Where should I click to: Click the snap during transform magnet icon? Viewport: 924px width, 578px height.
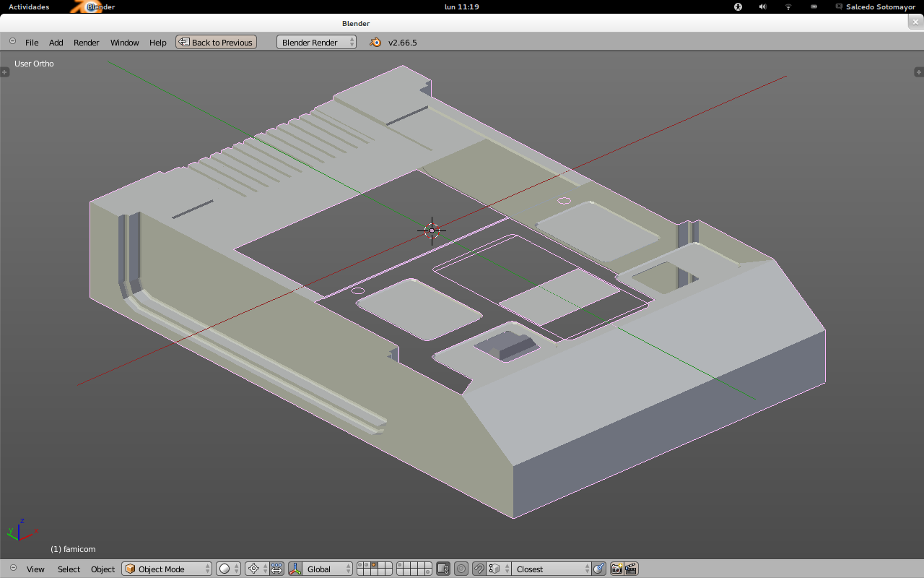coord(479,569)
